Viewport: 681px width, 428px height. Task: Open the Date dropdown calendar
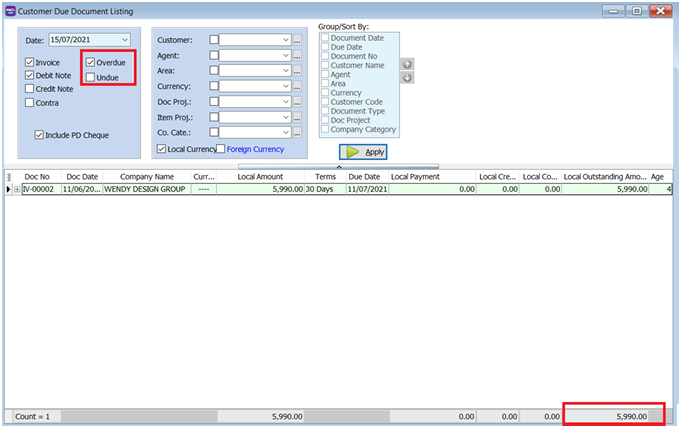(125, 40)
